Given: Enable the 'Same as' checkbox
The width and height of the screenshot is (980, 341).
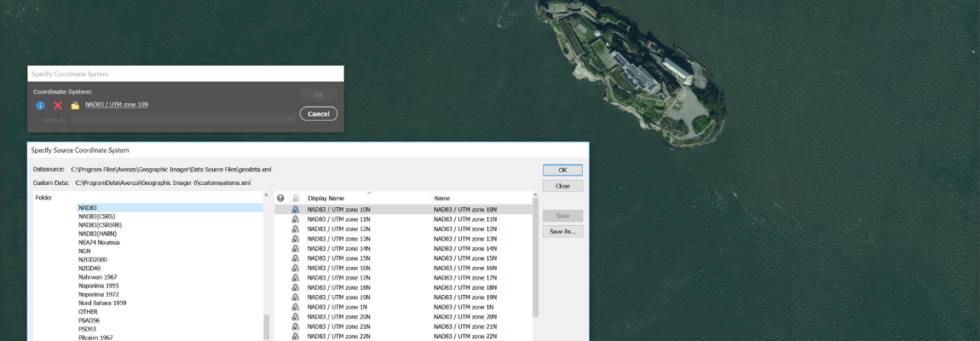Looking at the screenshot, I should point(37,119).
